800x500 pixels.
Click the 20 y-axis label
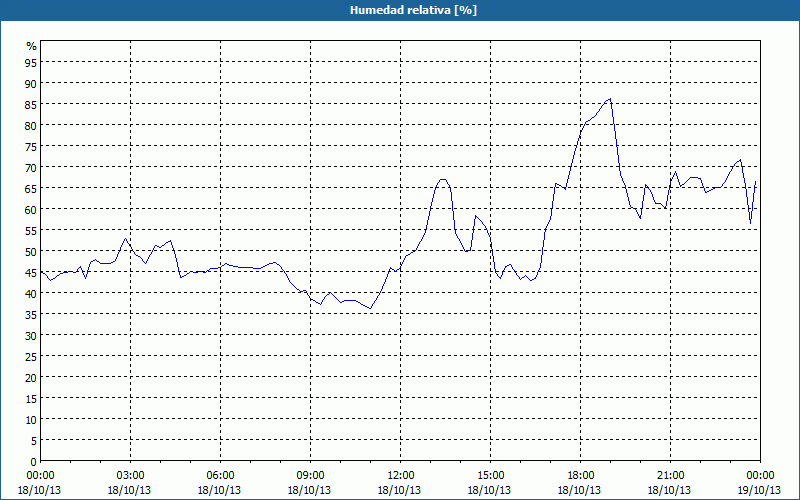pyautogui.click(x=31, y=378)
